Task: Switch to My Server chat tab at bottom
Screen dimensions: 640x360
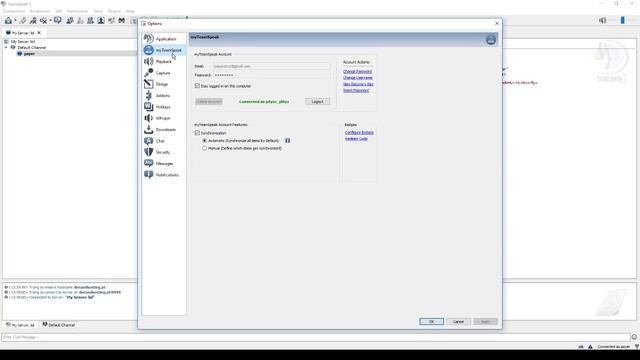Action: click(20, 325)
